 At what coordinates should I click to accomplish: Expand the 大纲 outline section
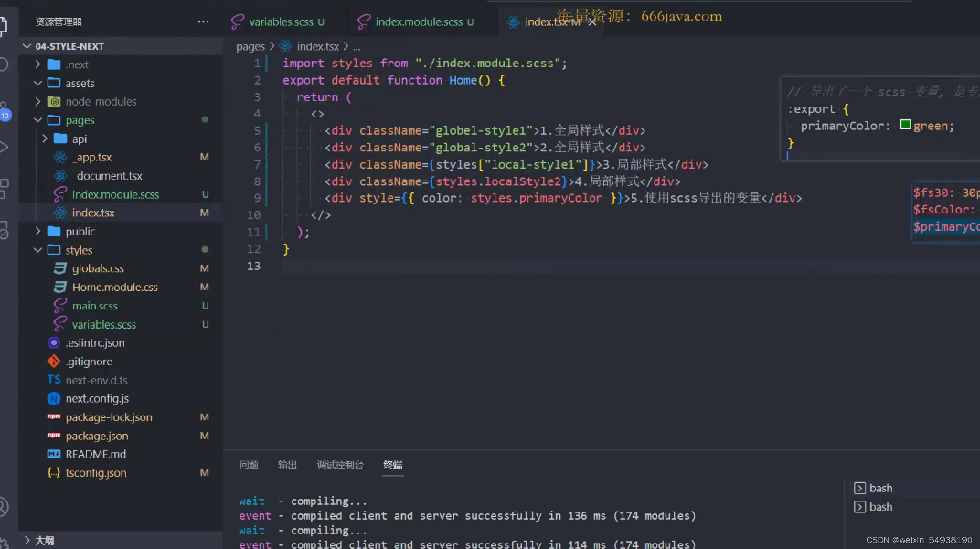point(27,540)
